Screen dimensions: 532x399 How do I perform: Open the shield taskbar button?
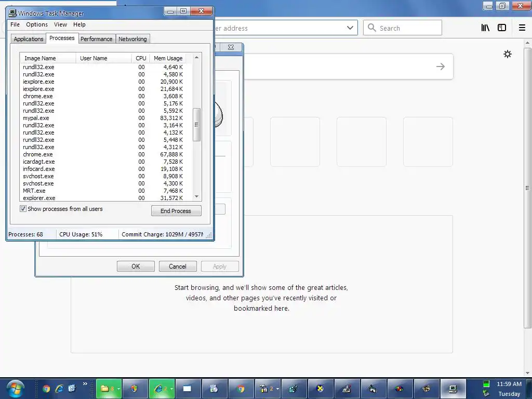pyautogui.click(x=135, y=389)
